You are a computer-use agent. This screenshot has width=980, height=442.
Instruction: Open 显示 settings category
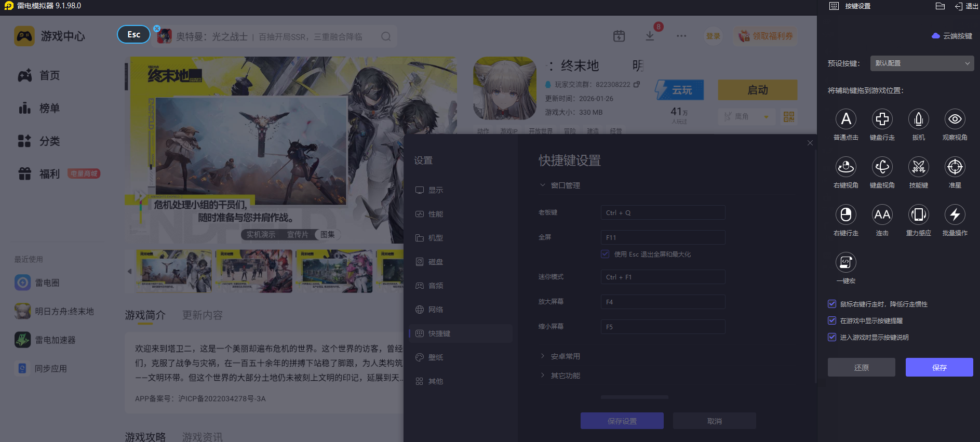[461, 190]
